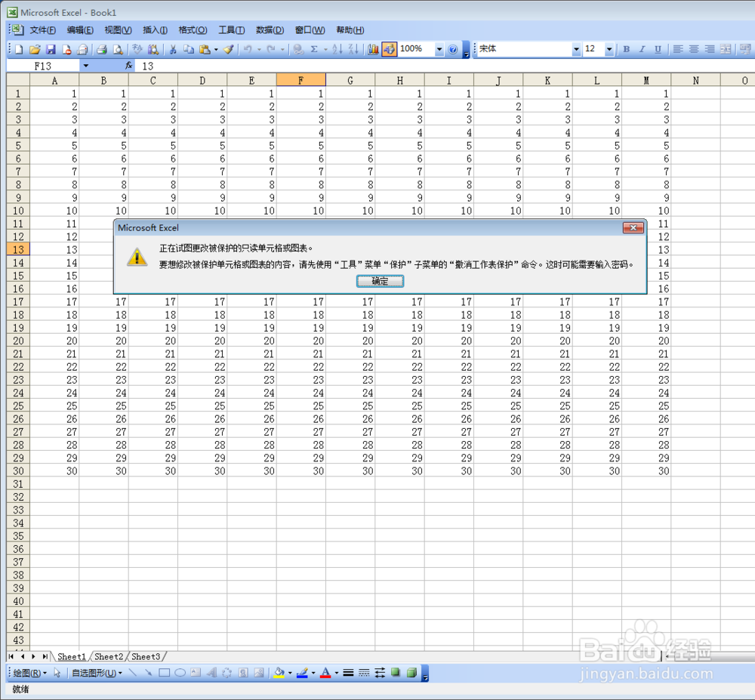The width and height of the screenshot is (755, 700).
Task: Select the Arrow drawing tool
Action: [x=148, y=673]
